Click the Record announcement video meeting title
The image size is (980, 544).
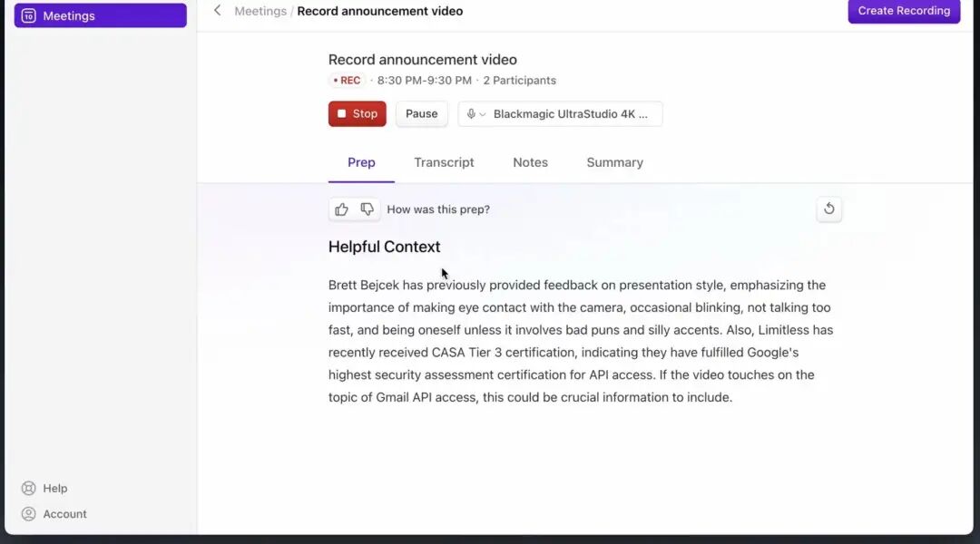422,60
